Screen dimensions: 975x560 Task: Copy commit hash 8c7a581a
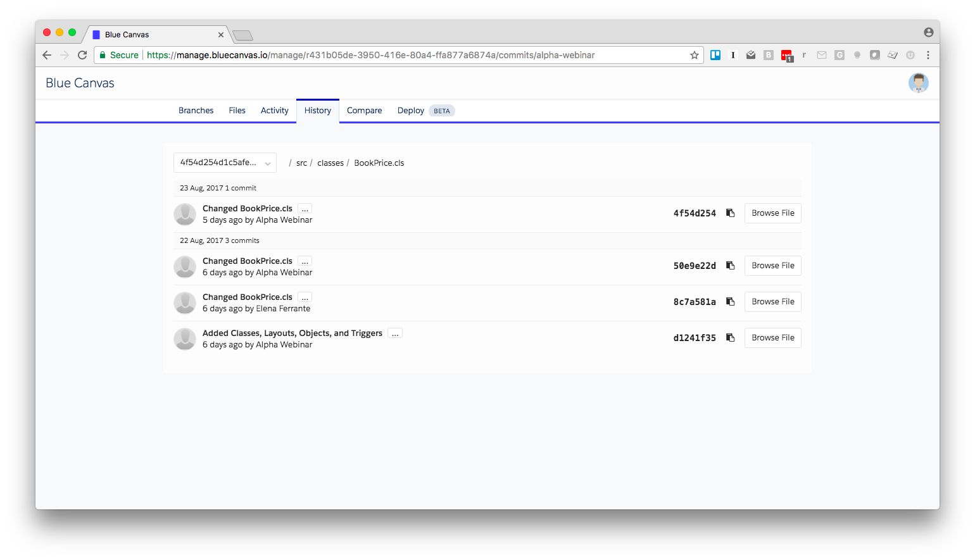(730, 302)
